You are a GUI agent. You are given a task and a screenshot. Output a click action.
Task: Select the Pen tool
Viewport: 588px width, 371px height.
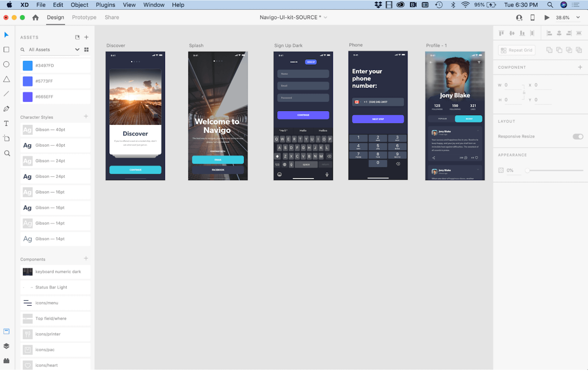[6, 109]
